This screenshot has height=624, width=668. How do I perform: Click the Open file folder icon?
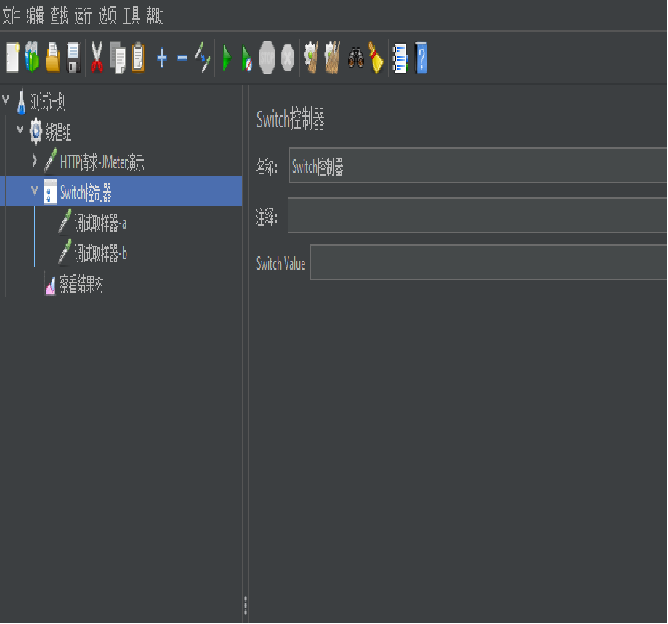53,58
